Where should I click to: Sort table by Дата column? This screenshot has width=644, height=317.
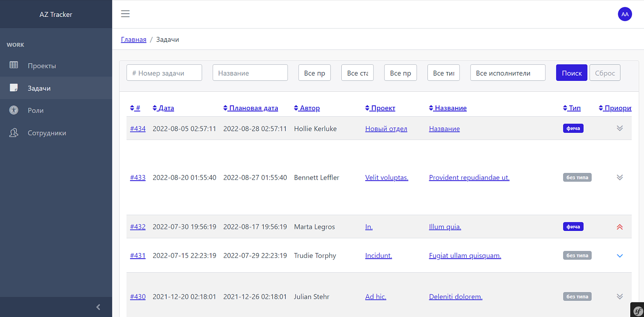point(163,108)
